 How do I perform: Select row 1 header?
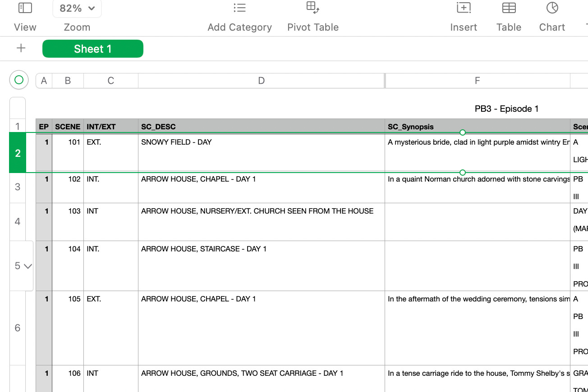[18, 127]
